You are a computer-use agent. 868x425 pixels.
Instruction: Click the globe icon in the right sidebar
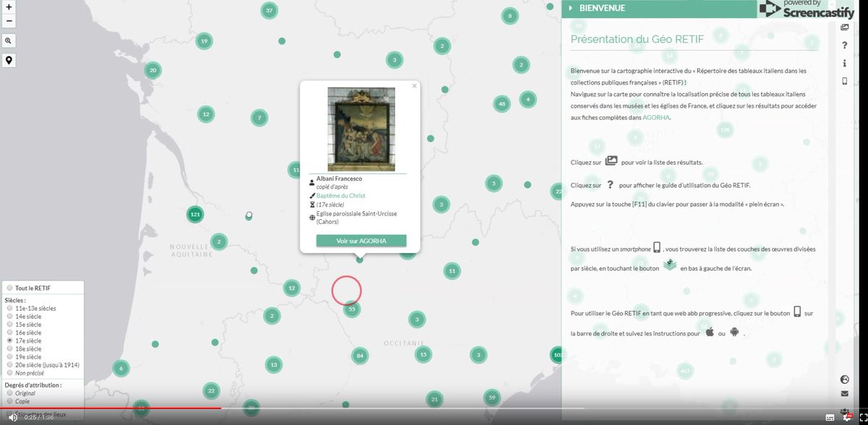(x=844, y=379)
